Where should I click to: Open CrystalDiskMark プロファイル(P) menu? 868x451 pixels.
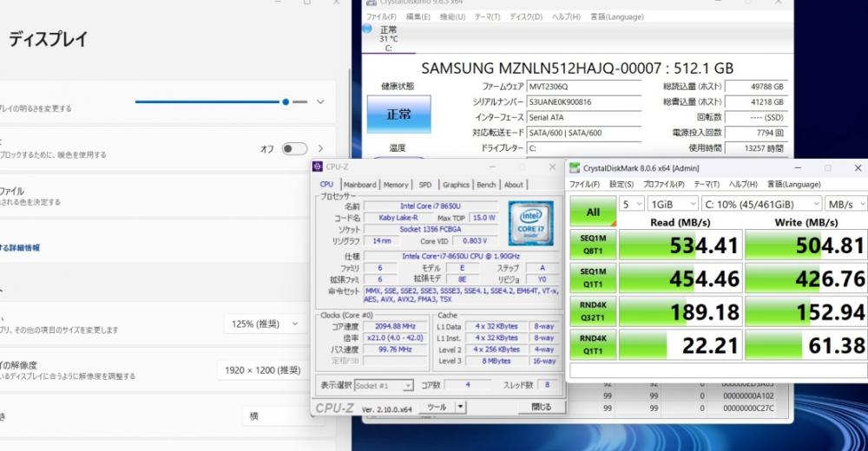click(x=663, y=184)
